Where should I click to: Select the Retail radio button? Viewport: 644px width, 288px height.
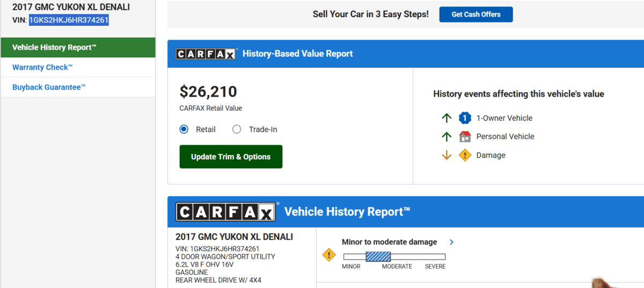click(x=184, y=129)
